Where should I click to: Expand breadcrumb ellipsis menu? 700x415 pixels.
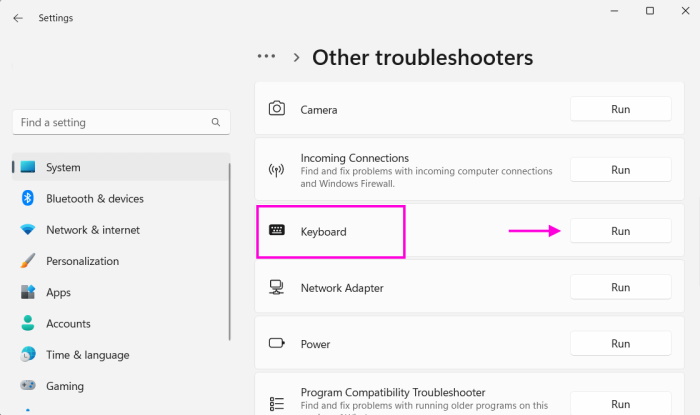coord(266,57)
